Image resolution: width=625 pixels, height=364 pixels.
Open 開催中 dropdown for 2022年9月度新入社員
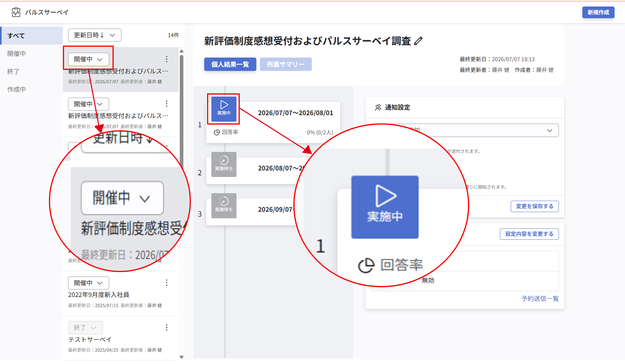(x=88, y=283)
